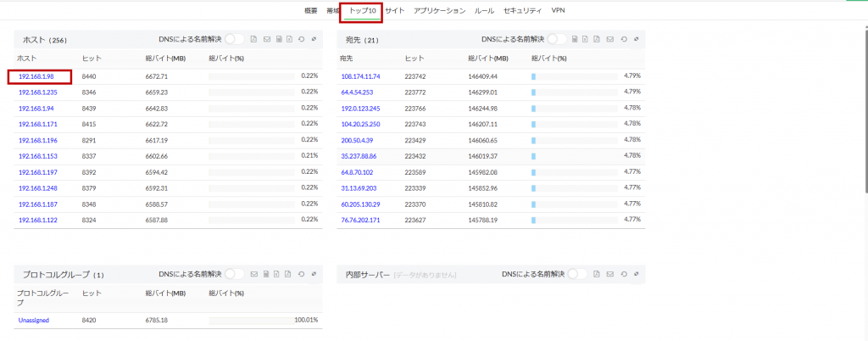Enable DNS name resolution for ホスト panel
The height and width of the screenshot is (341, 868).
click(x=235, y=39)
